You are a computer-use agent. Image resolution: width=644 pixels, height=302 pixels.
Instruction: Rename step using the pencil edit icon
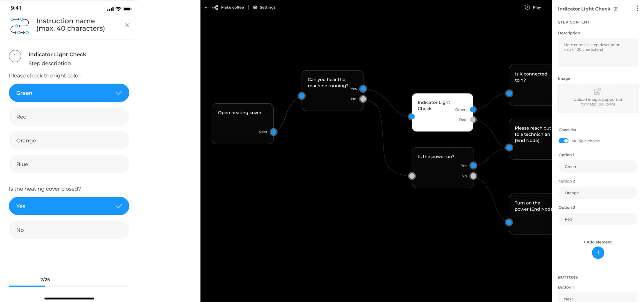point(615,9)
